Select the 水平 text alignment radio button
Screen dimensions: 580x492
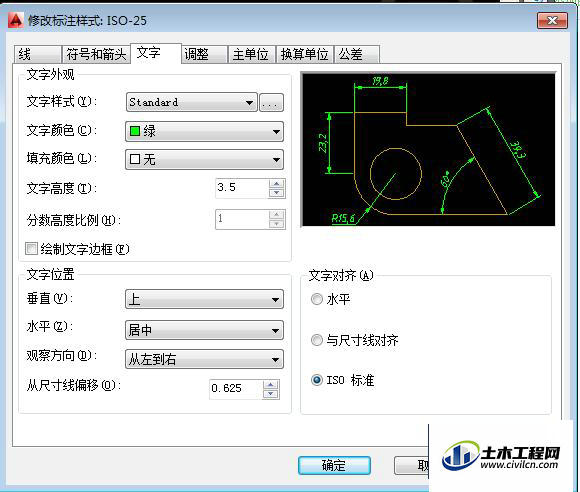(x=317, y=299)
